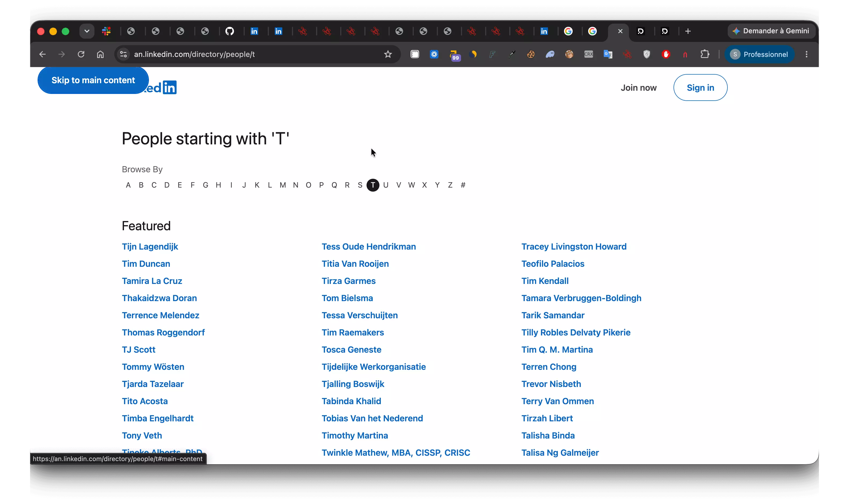Open the red stop-hand blocker extension

click(x=666, y=54)
